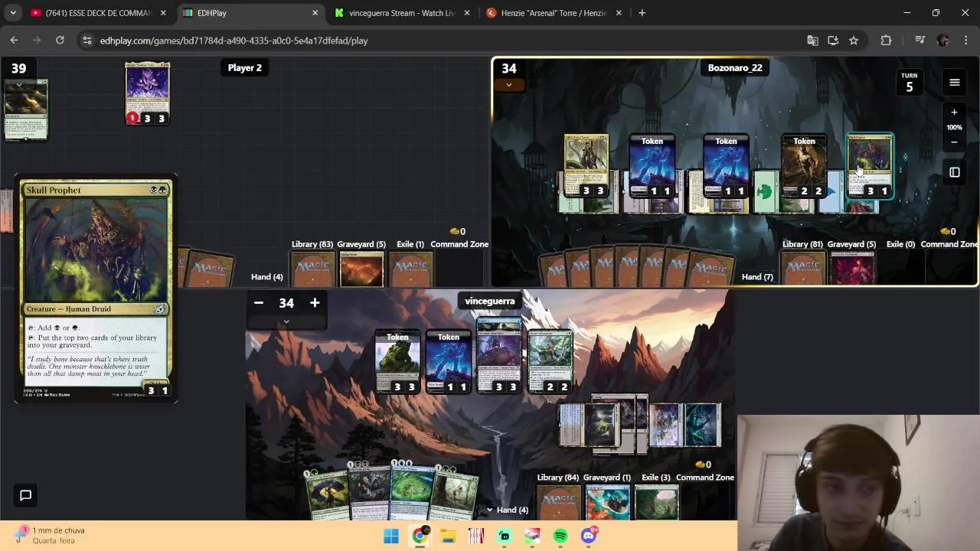
Task: Switch to the EDHPlay browser tab
Action: tap(250, 13)
